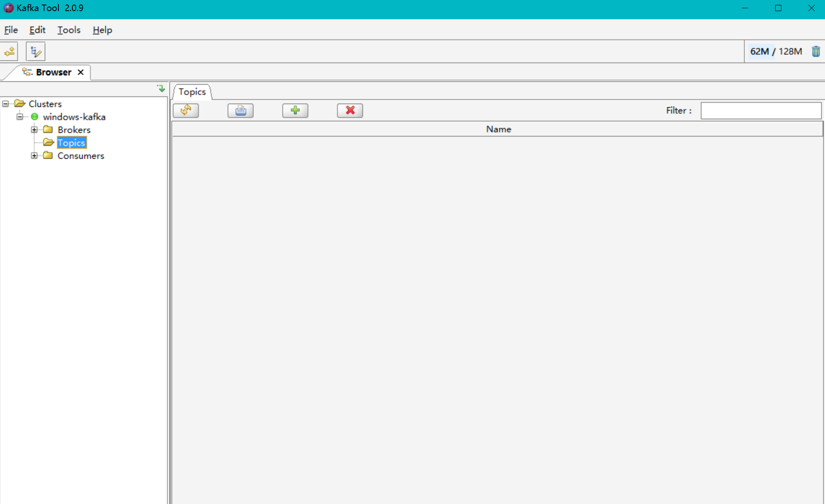This screenshot has height=504, width=825.
Task: Click the print topics button
Action: (241, 110)
